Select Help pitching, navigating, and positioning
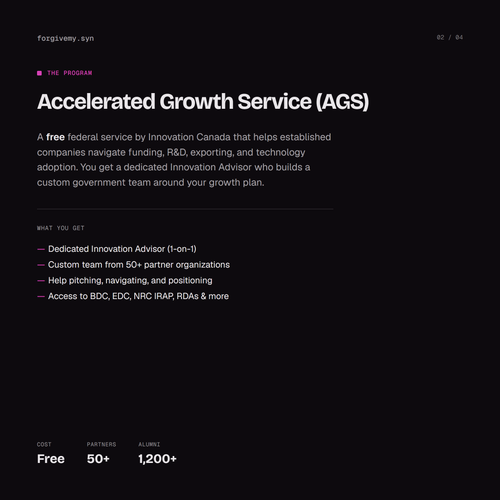Screen dimensions: 500x500 coord(130,281)
